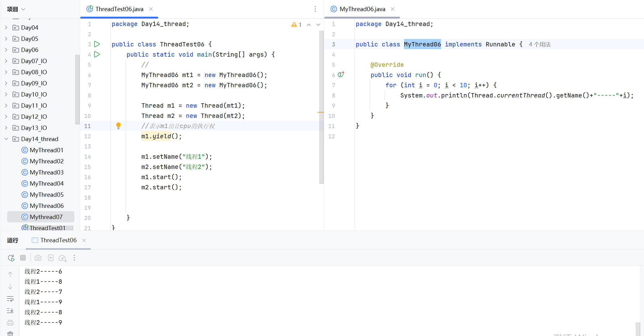Toggle scroll to end of console output
644x336 pixels.
point(10,311)
